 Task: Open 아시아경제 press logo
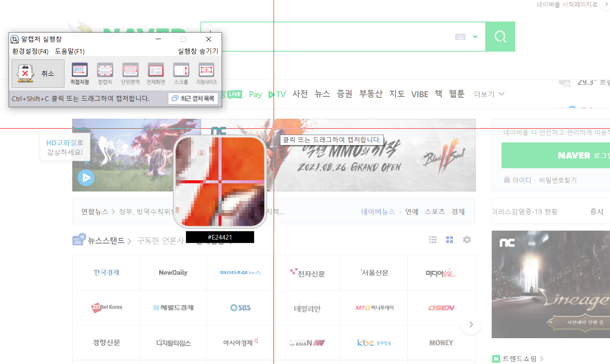click(x=240, y=342)
